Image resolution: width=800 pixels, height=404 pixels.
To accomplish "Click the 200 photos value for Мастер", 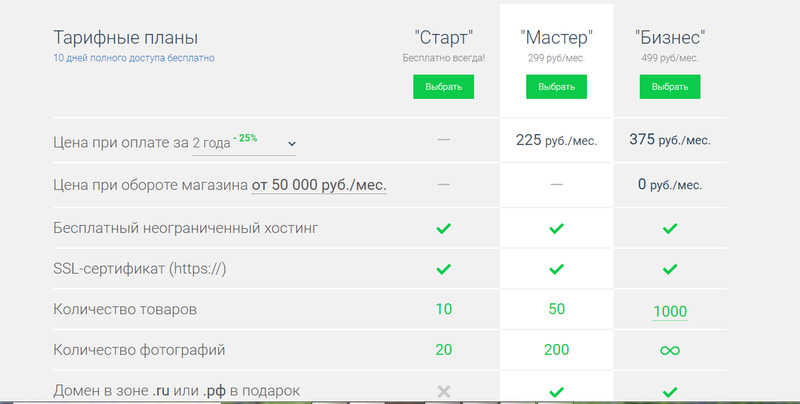I will [556, 350].
